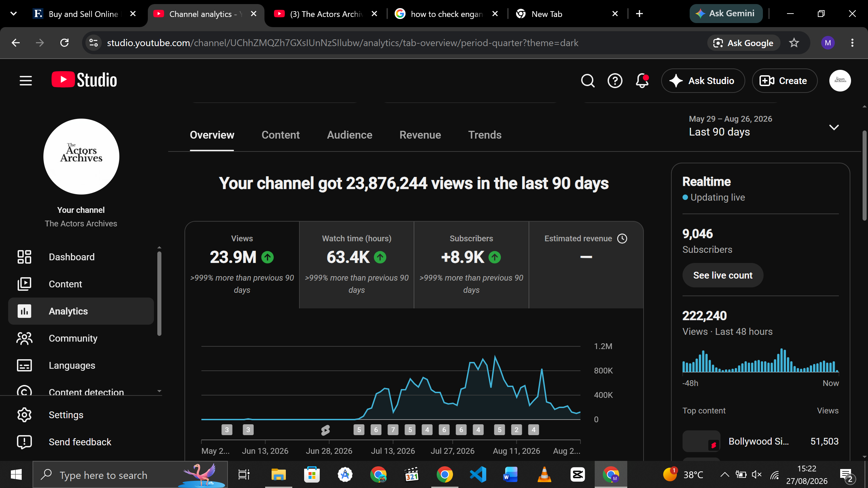Go to Content in the left sidebar
The width and height of the screenshot is (868, 488).
coord(81,284)
